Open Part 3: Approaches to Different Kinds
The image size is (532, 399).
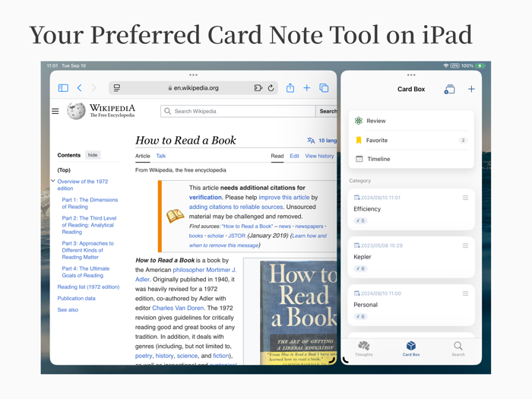pyautogui.click(x=87, y=250)
